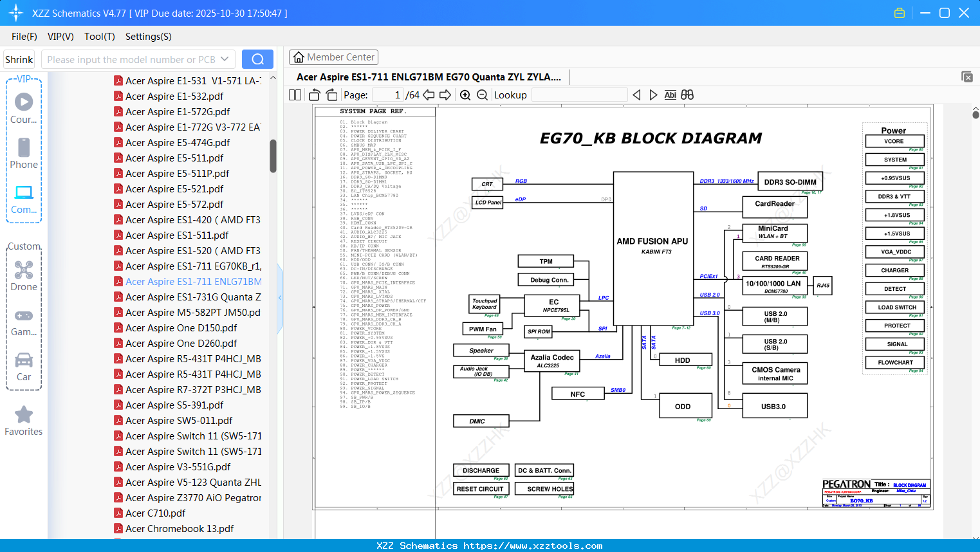Click the Shrink button
Viewport: 980px width, 552px height.
(19, 59)
